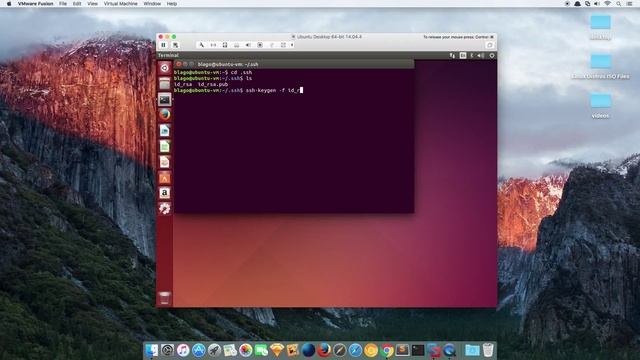This screenshot has height=360, width=640.
Task: Open the VMware Fusion menu
Action: [36, 4]
